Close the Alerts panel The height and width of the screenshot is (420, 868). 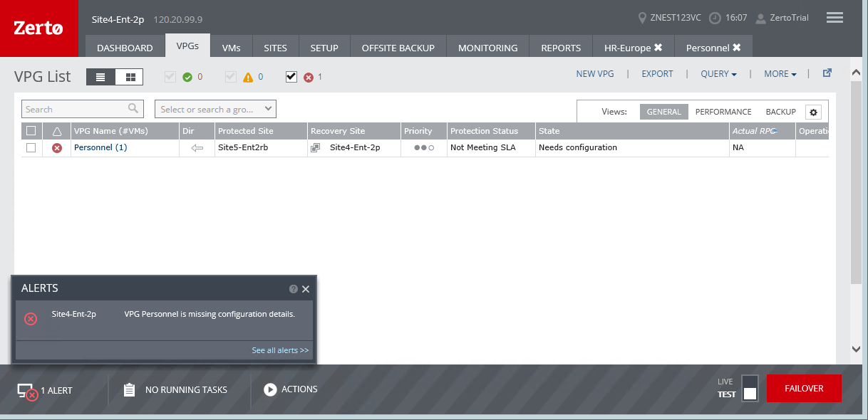(x=306, y=289)
